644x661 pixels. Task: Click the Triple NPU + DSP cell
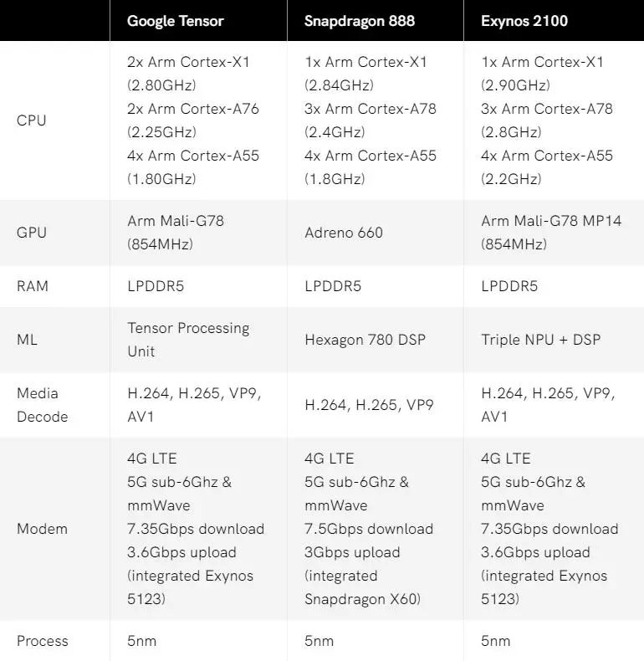coord(541,340)
